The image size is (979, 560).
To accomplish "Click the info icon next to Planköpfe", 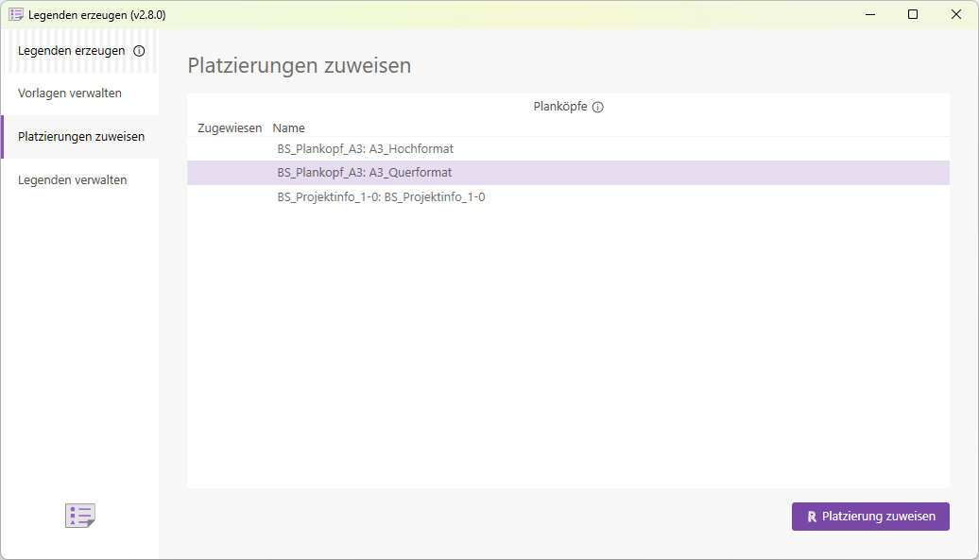I will [x=597, y=107].
